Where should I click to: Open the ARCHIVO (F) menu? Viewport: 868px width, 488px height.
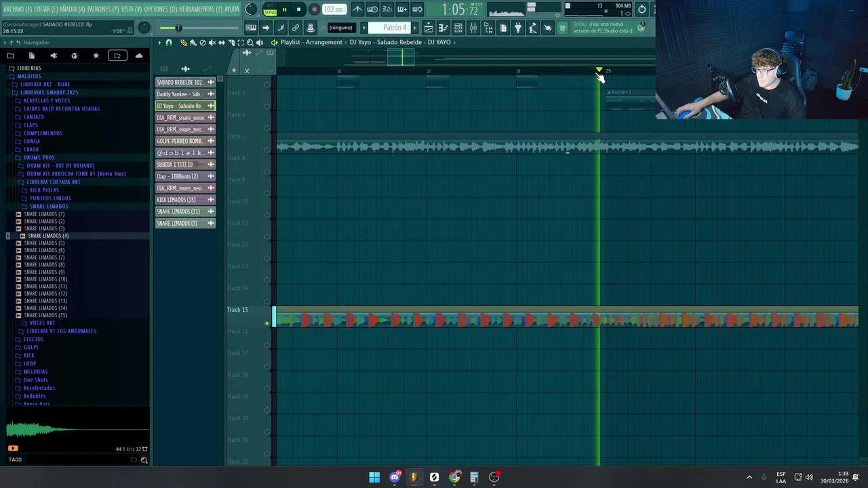tap(17, 9)
